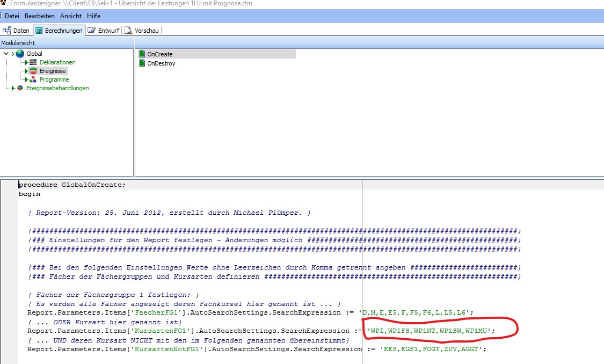Click the '... ODER Kursart hier genannt ist' comment

[x=105, y=322]
